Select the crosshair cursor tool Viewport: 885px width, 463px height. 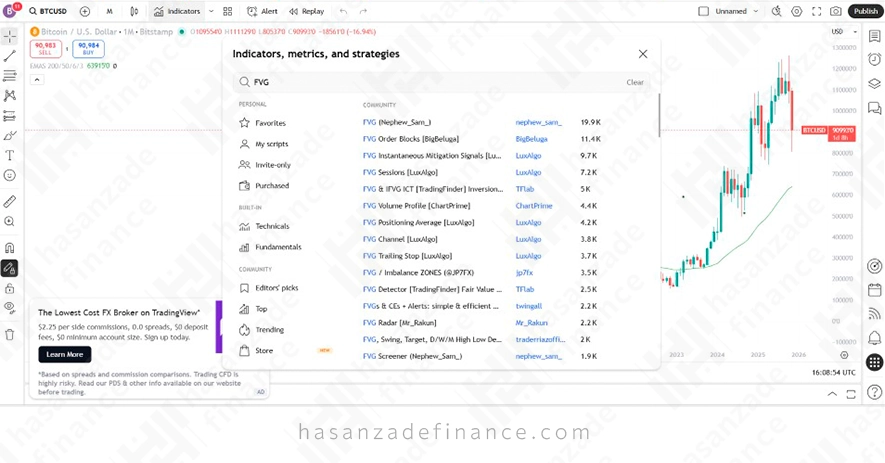10,36
